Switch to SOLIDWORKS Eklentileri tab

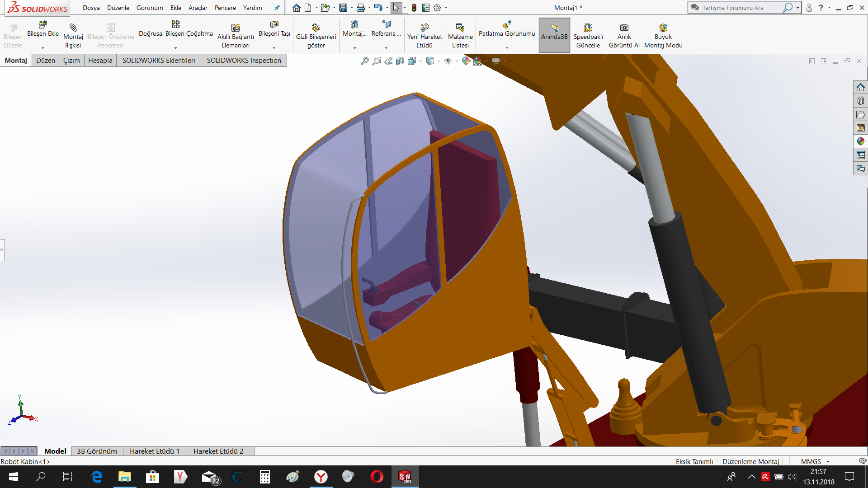pos(159,61)
